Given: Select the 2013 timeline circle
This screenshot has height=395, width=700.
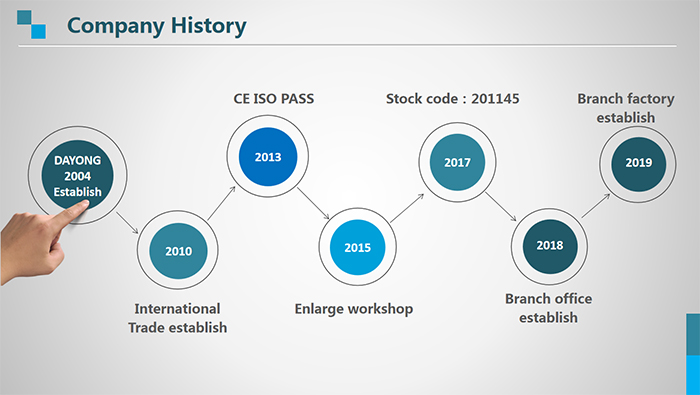Looking at the screenshot, I should [x=268, y=157].
